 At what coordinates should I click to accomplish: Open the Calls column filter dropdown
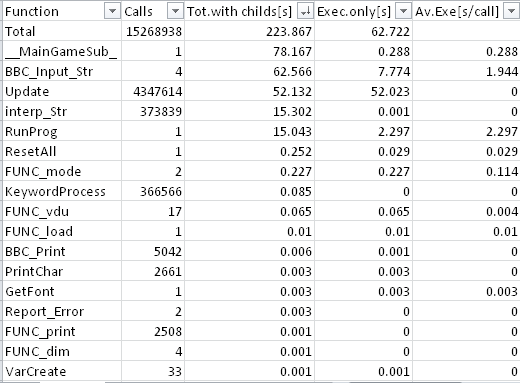click(175, 11)
